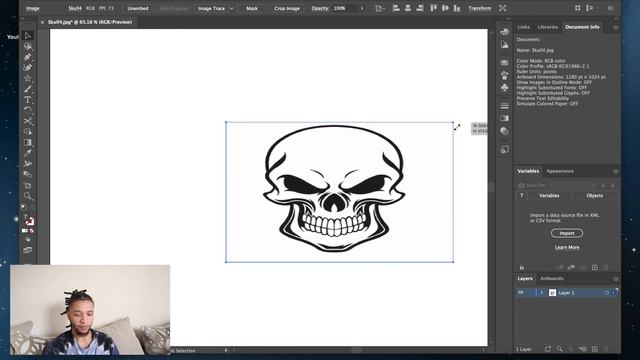The width and height of the screenshot is (640, 360).
Task: Select the Layers tab
Action: (525, 279)
